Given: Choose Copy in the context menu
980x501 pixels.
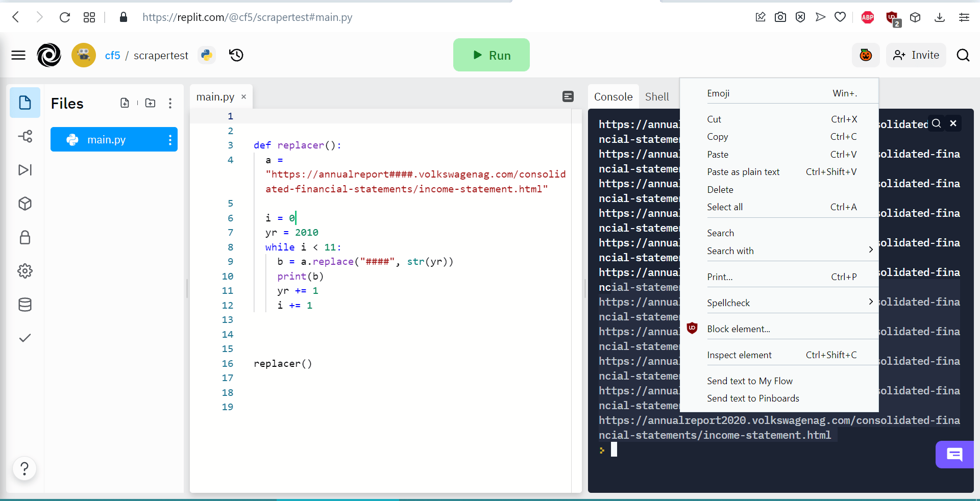Looking at the screenshot, I should point(782,137).
